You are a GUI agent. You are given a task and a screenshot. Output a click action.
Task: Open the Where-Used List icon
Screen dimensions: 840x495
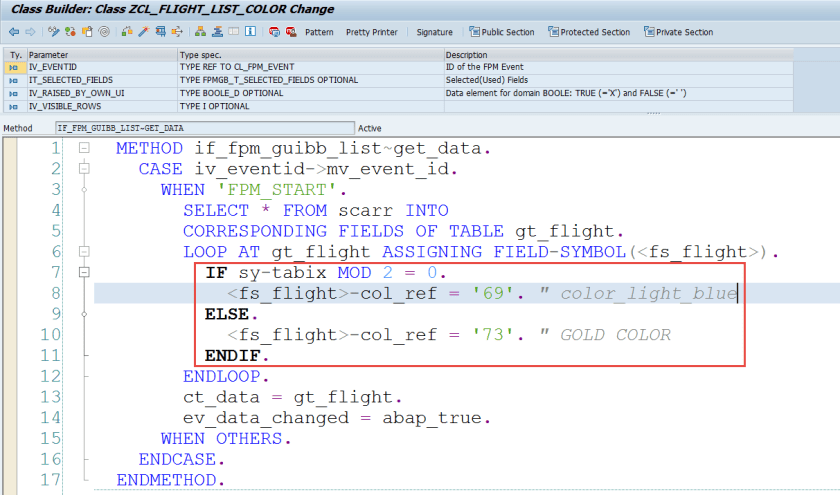[174, 32]
